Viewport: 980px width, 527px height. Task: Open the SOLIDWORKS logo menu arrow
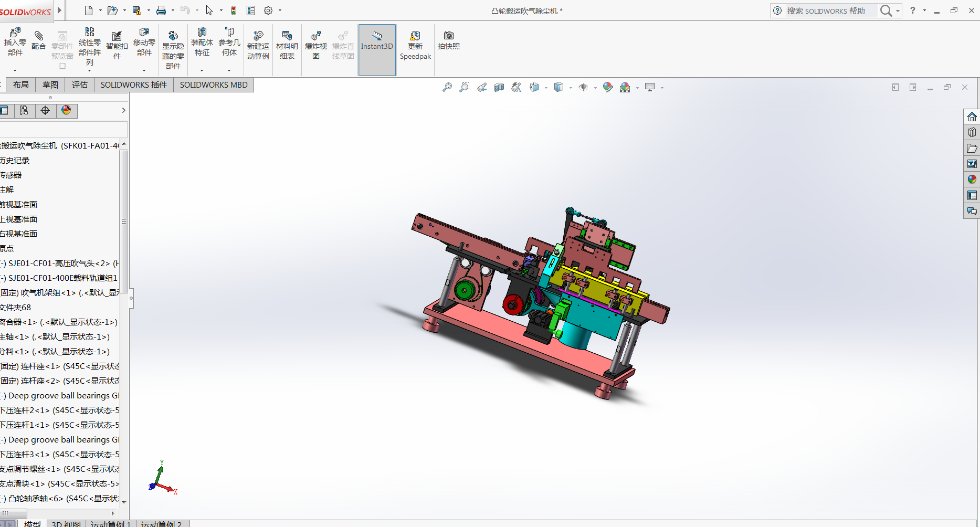click(59, 10)
